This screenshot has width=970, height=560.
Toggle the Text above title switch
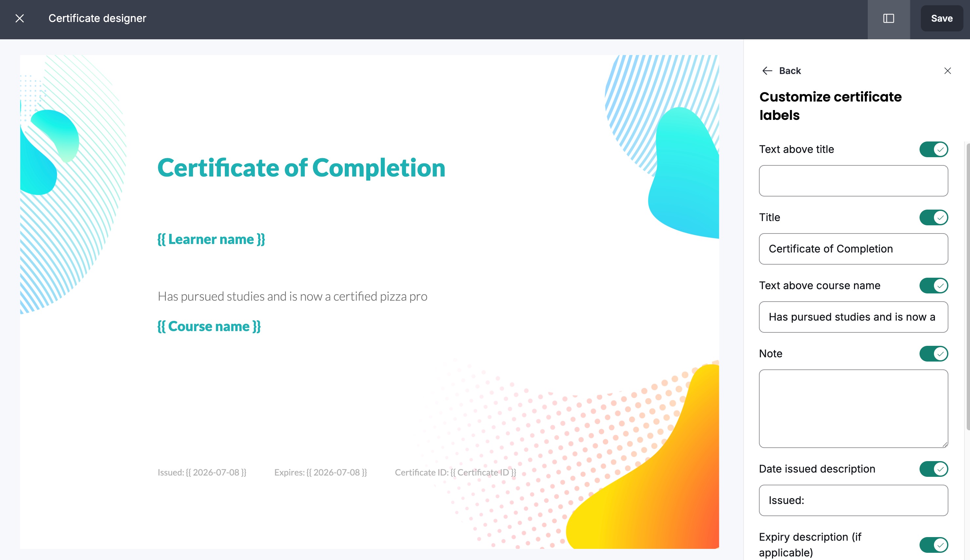click(933, 149)
